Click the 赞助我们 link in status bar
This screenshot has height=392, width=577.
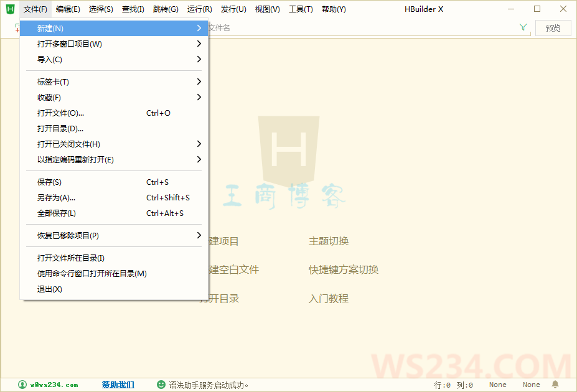pos(118,385)
